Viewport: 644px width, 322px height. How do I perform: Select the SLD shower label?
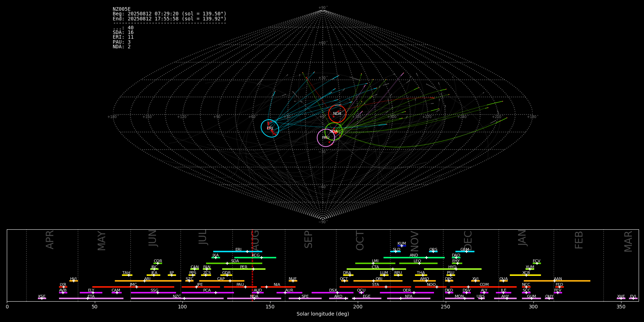[x=396, y=250]
